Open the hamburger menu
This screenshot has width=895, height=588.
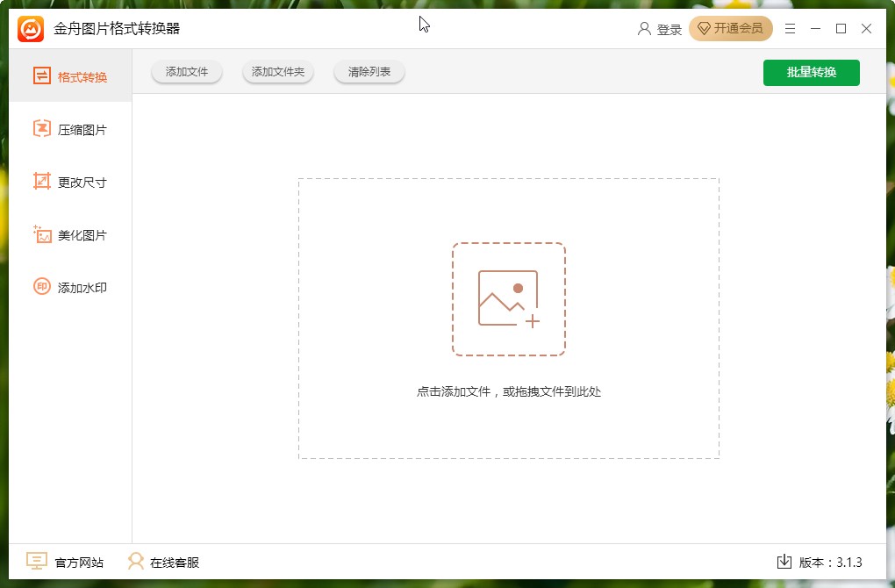point(789,27)
